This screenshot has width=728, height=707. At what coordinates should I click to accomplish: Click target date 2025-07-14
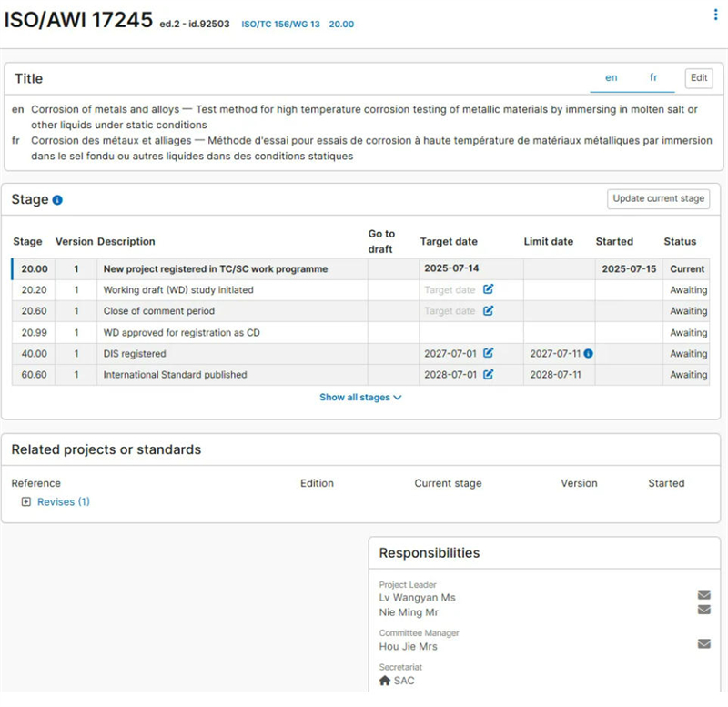pos(451,268)
